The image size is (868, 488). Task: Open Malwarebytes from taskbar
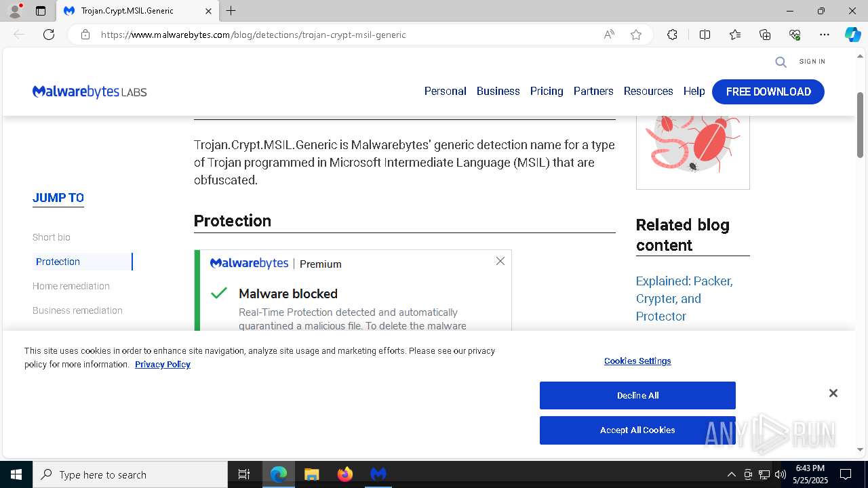tap(378, 474)
